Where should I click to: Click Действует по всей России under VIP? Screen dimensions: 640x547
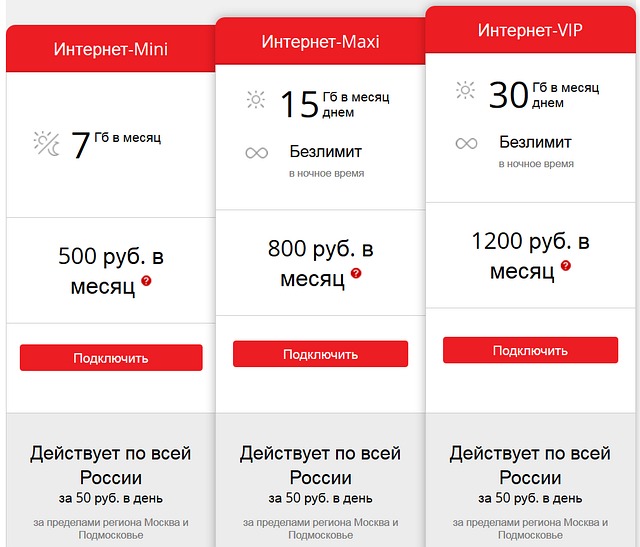click(x=530, y=465)
